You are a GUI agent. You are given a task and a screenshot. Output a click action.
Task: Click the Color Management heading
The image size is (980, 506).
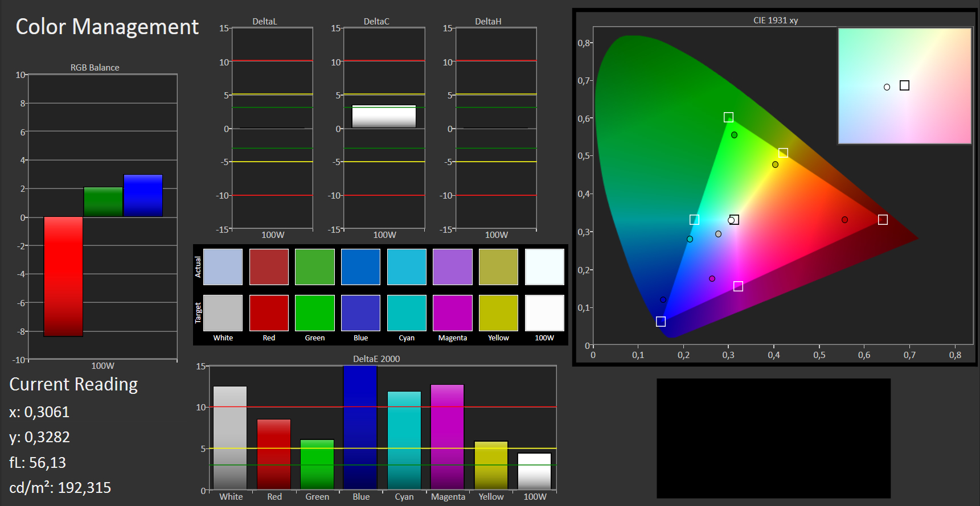[x=107, y=27]
